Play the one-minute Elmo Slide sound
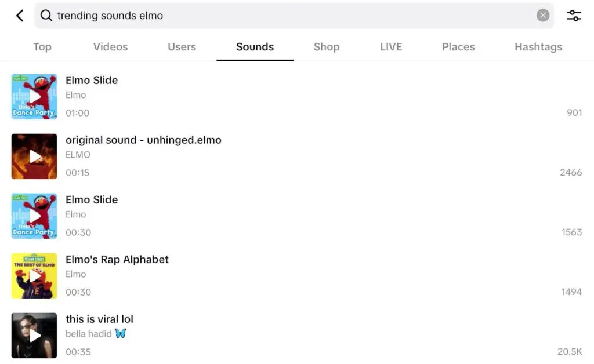The width and height of the screenshot is (594, 364). coord(34,97)
